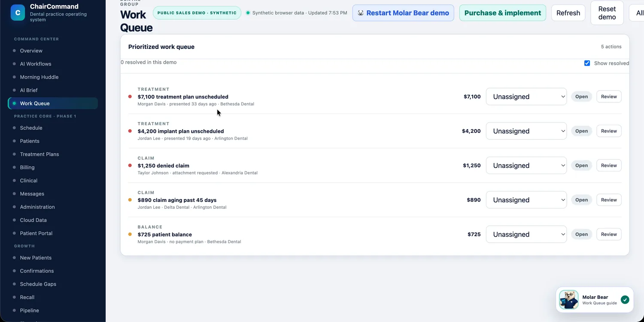Viewport: 644px width, 322px height.
Task: Toggle the Show resolved checkbox
Action: [x=587, y=63]
